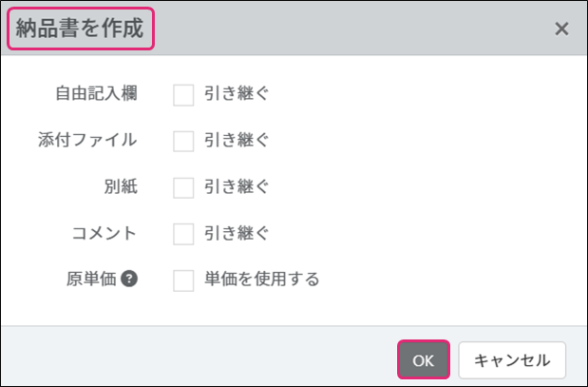The height and width of the screenshot is (387, 588).
Task: Click the 単価を使用する label text
Action: pos(261,280)
